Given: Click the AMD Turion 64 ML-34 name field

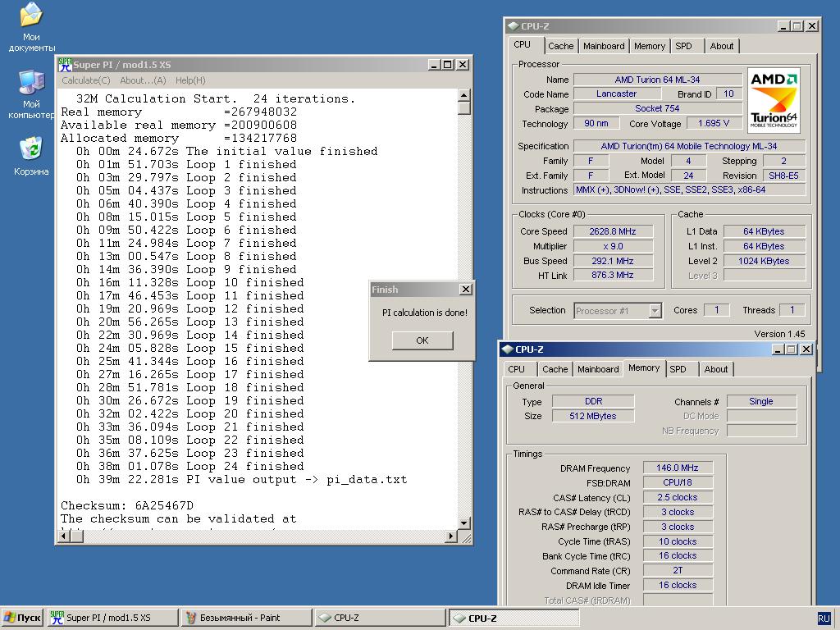Looking at the screenshot, I should [657, 80].
